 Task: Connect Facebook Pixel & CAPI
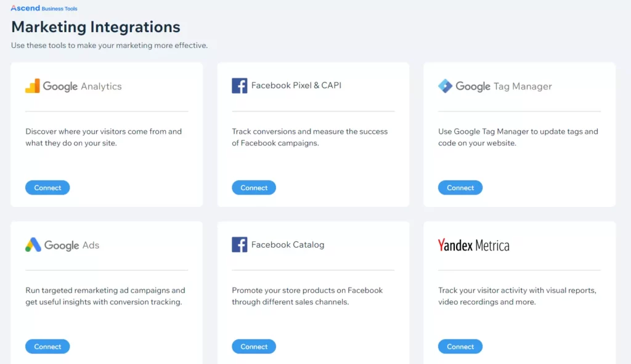click(254, 188)
